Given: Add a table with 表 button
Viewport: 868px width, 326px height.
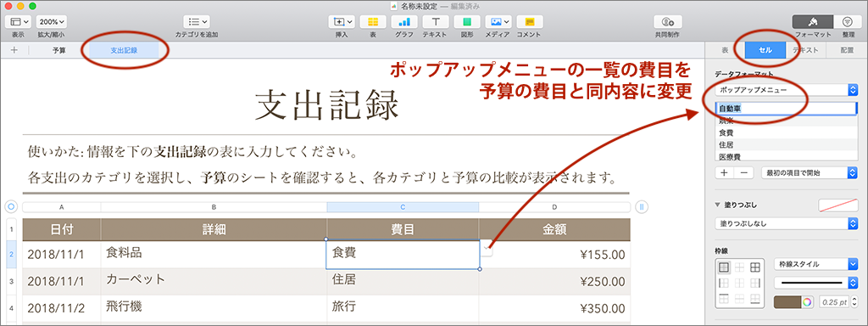Looking at the screenshot, I should click(373, 21).
